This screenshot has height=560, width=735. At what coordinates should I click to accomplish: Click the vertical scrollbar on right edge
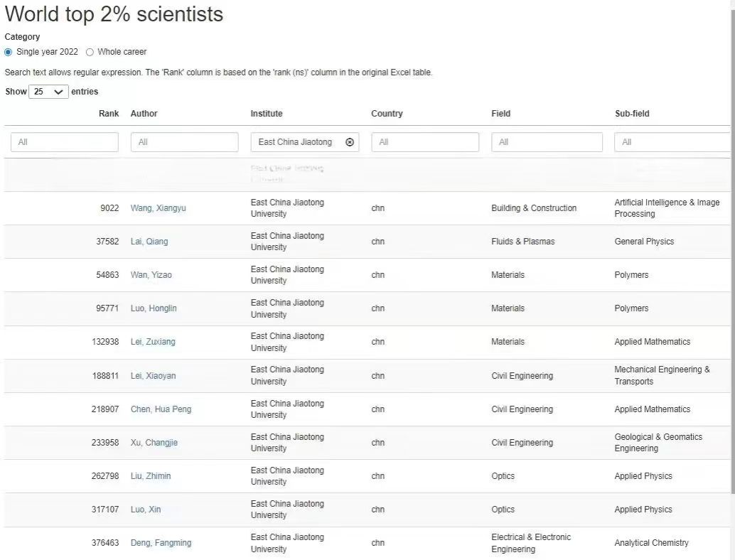(x=732, y=284)
